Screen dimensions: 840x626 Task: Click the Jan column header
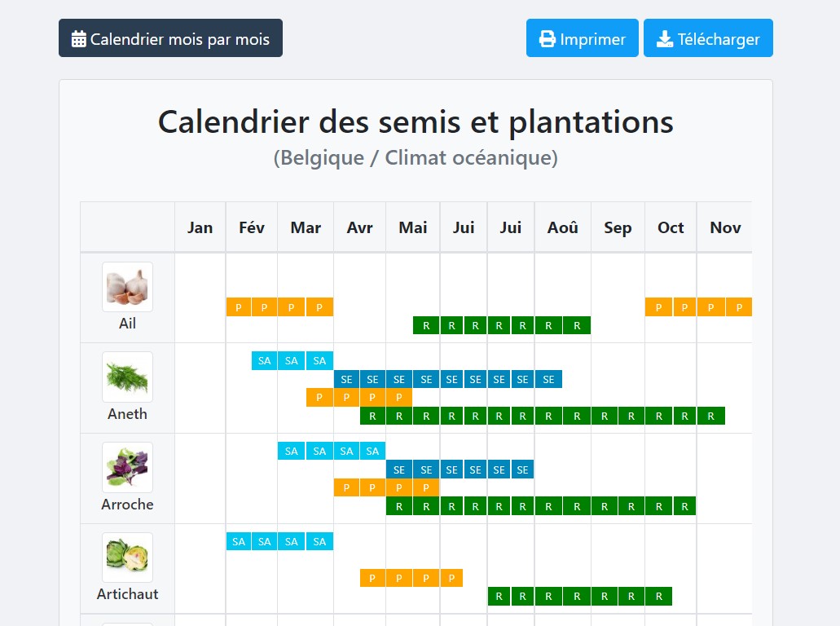200,227
